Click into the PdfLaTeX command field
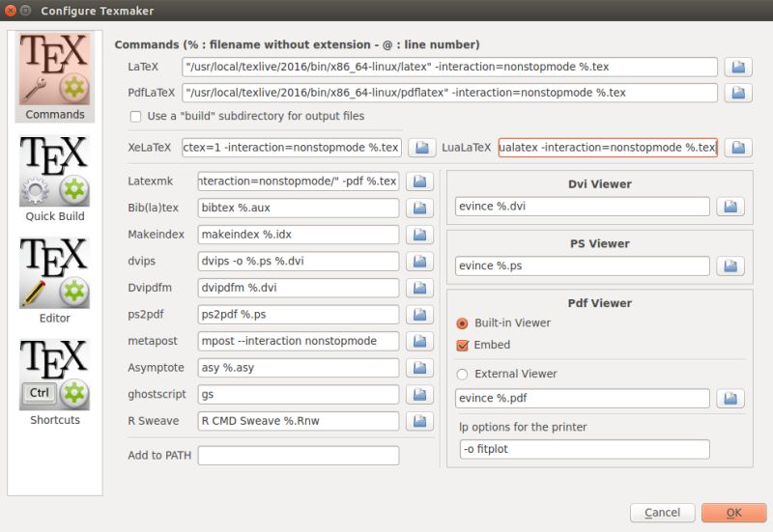773x532 pixels. [x=449, y=93]
